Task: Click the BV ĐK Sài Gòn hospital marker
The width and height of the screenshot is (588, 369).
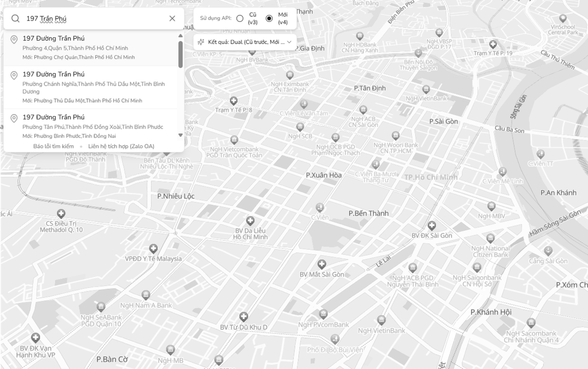Action: tap(432, 226)
